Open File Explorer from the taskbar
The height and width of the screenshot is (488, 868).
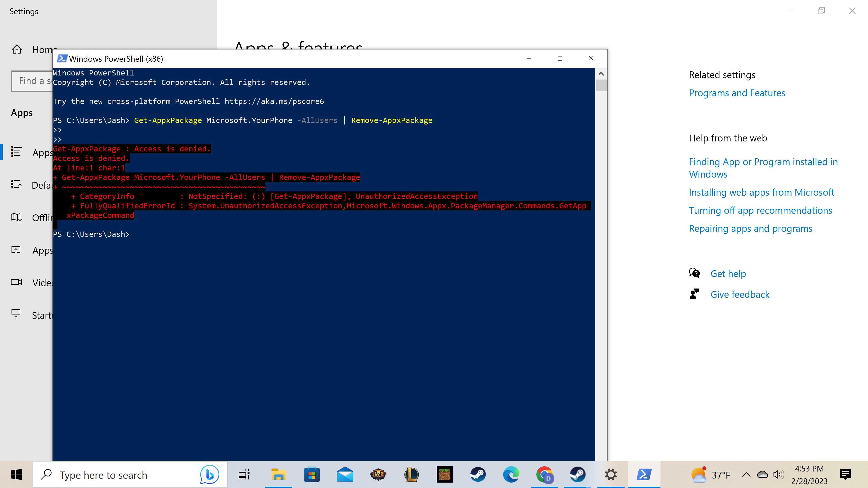(278, 475)
